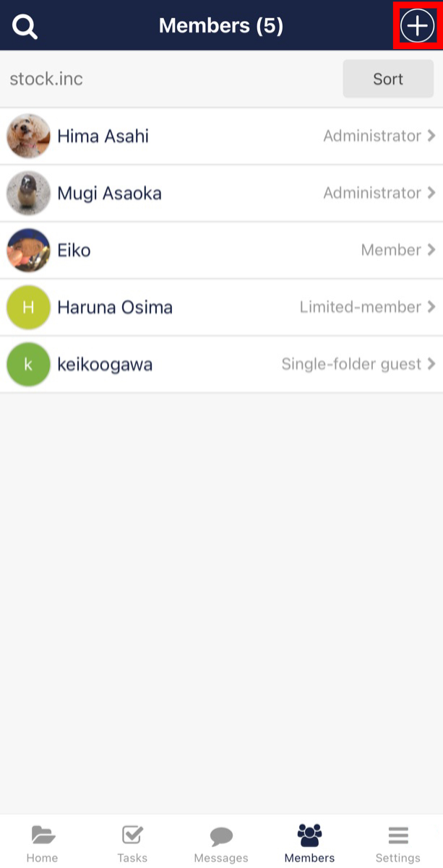This screenshot has width=443, height=868.
Task: Select the Members people icon
Action: [x=309, y=834]
